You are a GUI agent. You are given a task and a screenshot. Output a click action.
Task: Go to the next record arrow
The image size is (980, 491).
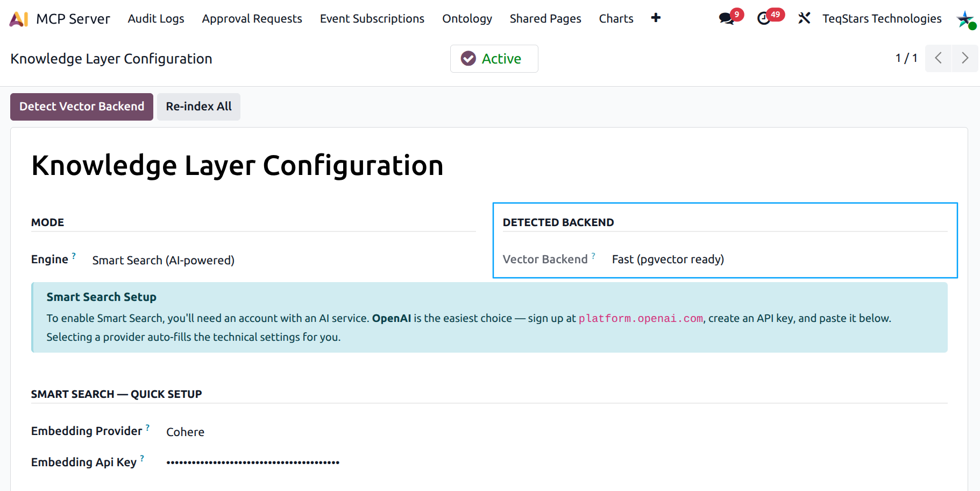[x=965, y=58]
